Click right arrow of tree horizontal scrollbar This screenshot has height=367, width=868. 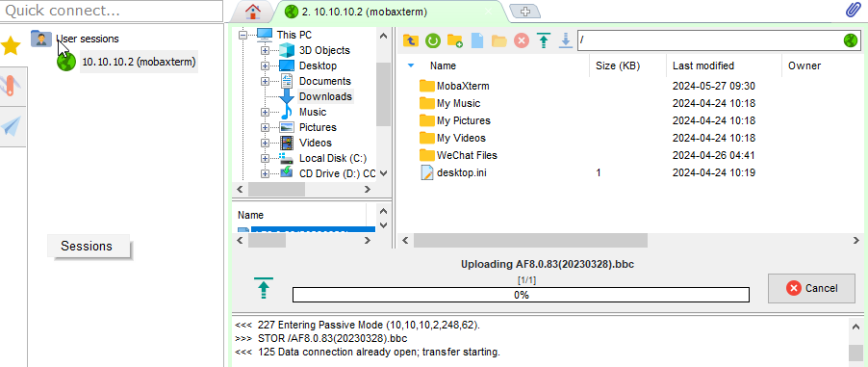tap(367, 190)
